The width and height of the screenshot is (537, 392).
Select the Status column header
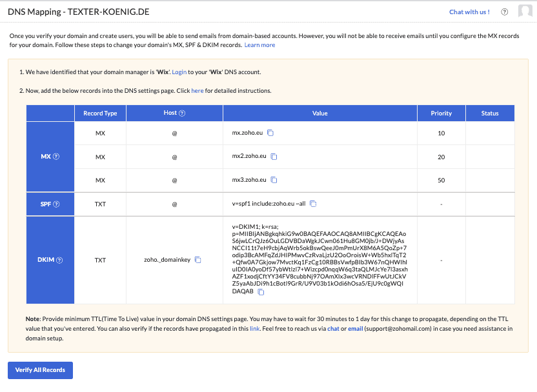pos(490,113)
